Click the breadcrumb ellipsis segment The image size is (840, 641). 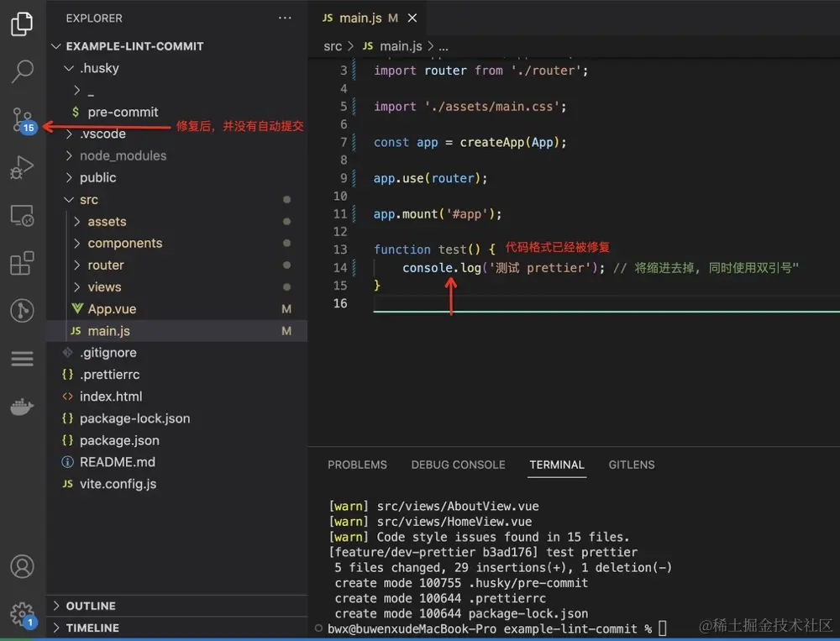(x=444, y=47)
